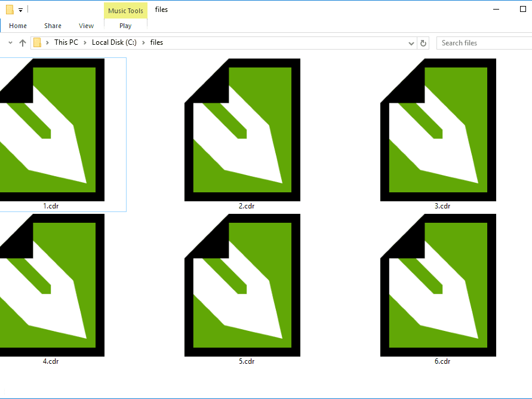
Task: Select the 3.cdr CorelDRAW file icon
Action: [x=438, y=130]
